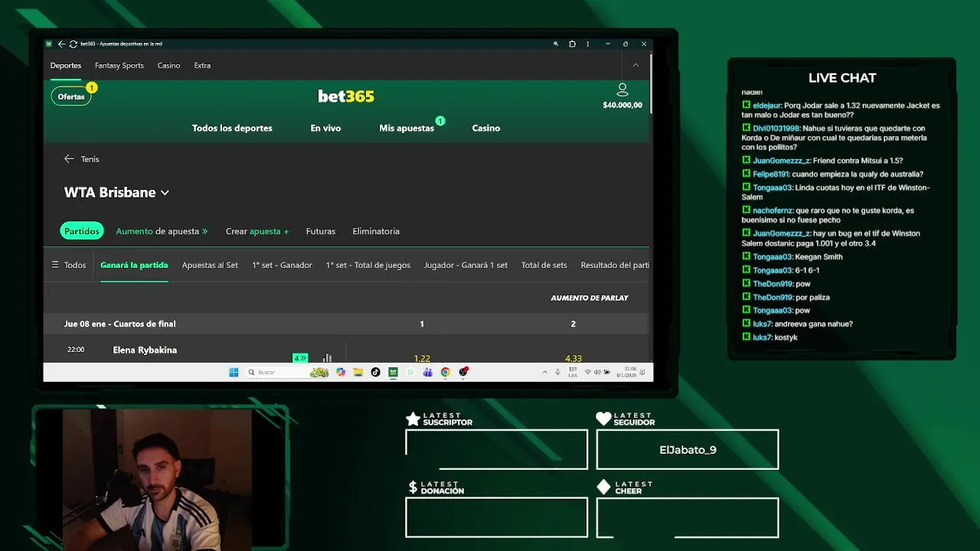Bet on the 4.33 odds
Viewport: 980px width, 551px height.
573,358
